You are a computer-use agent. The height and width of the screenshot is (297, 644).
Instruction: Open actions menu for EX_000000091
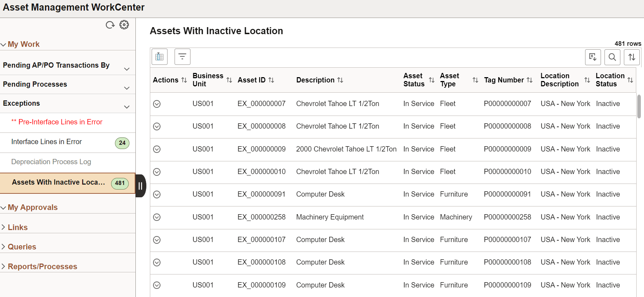click(x=157, y=194)
